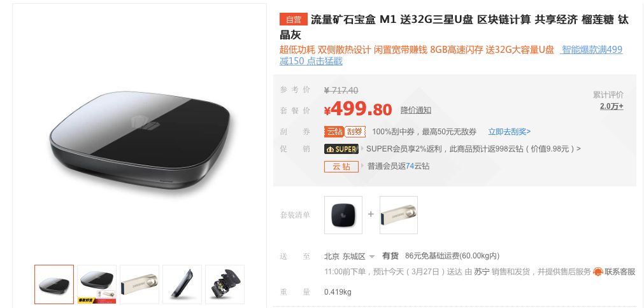This screenshot has height=308, width=644.
Task: Click the 云钻 coupon tag icon
Action: [x=334, y=132]
